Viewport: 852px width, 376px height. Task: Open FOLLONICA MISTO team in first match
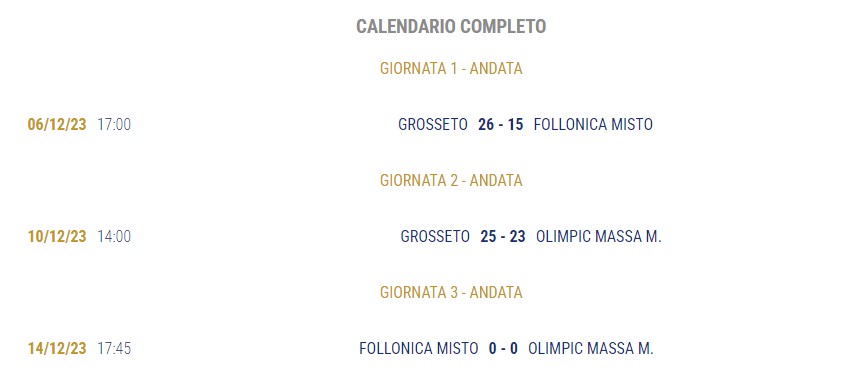(593, 124)
